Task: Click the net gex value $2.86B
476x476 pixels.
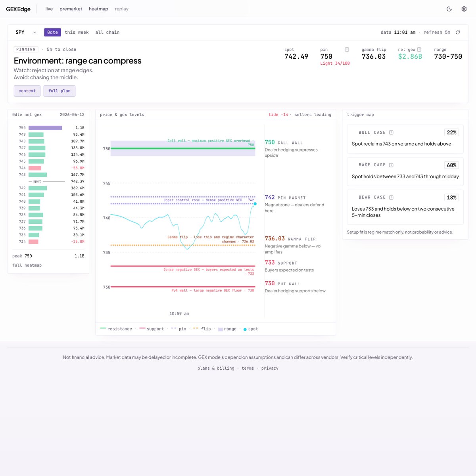Action: click(x=410, y=56)
